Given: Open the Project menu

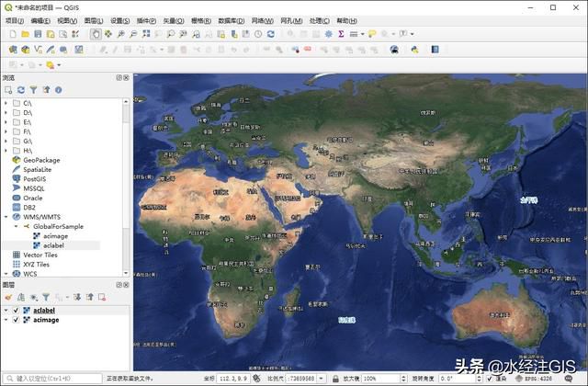Looking at the screenshot, I should 15,20.
